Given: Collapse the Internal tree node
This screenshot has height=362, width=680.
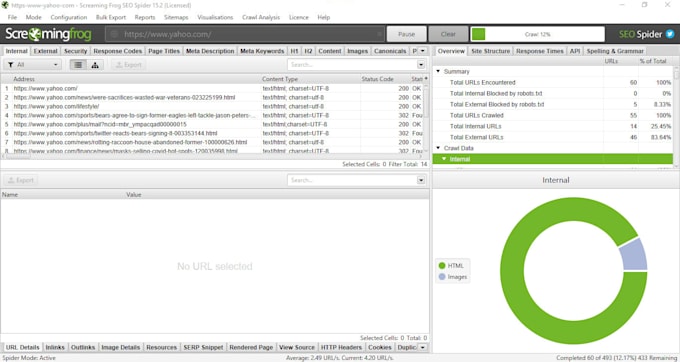Looking at the screenshot, I should pos(444,159).
